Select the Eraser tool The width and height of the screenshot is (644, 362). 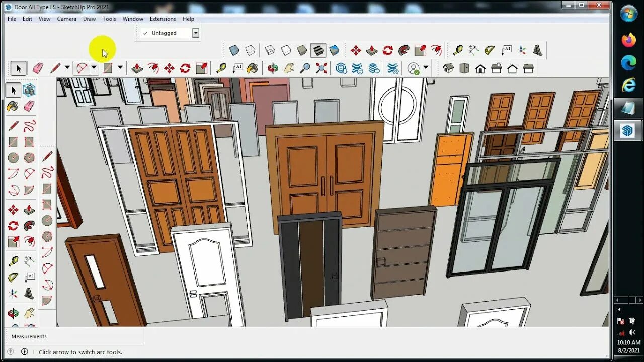37,68
